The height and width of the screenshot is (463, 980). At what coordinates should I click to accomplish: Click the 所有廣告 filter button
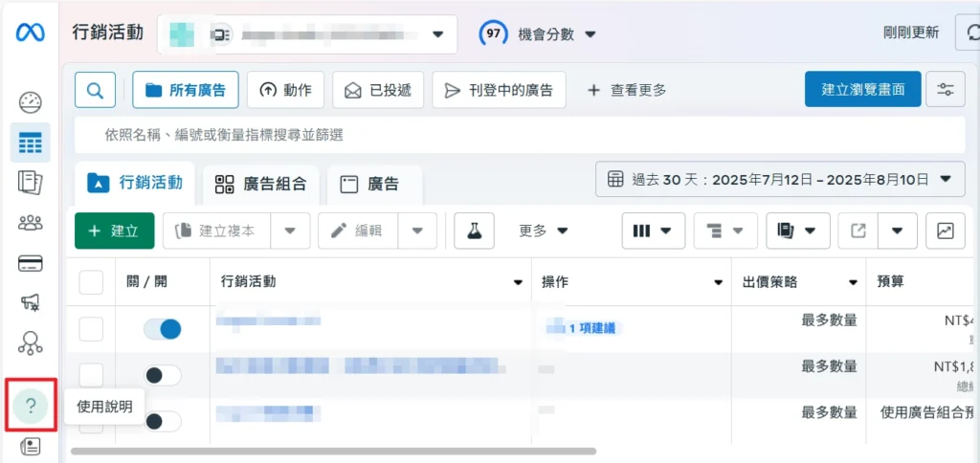point(185,90)
